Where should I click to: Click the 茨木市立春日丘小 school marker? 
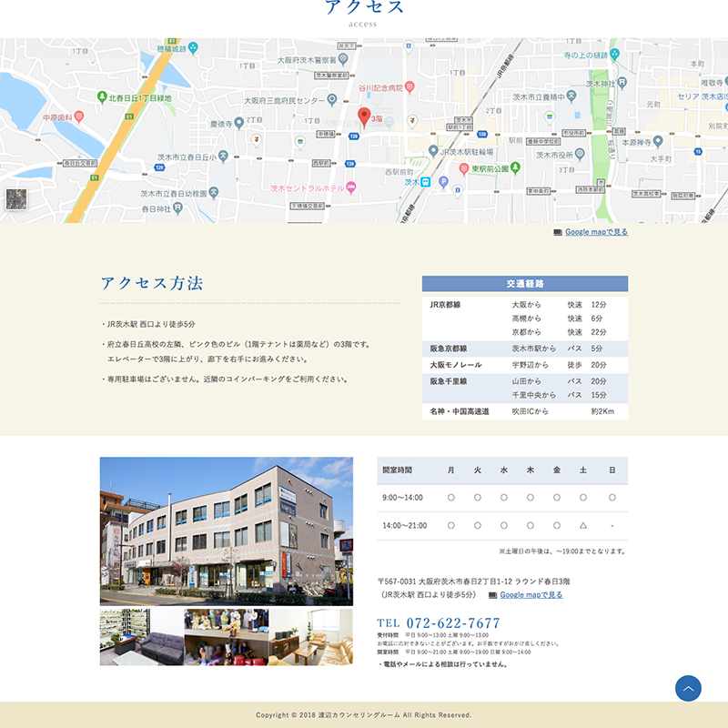(223, 157)
